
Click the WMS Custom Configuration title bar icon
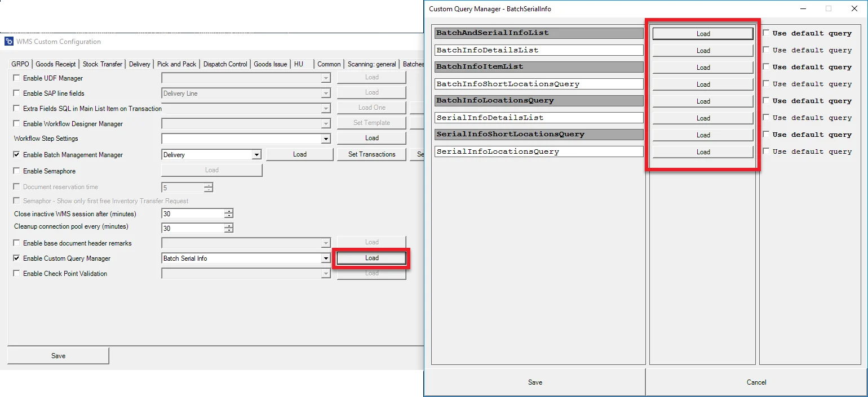(8, 41)
